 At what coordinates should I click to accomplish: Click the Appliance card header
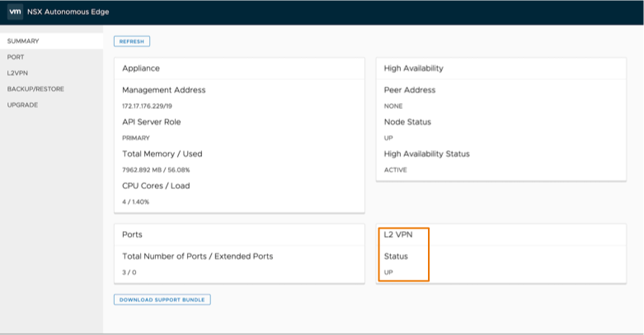click(141, 68)
